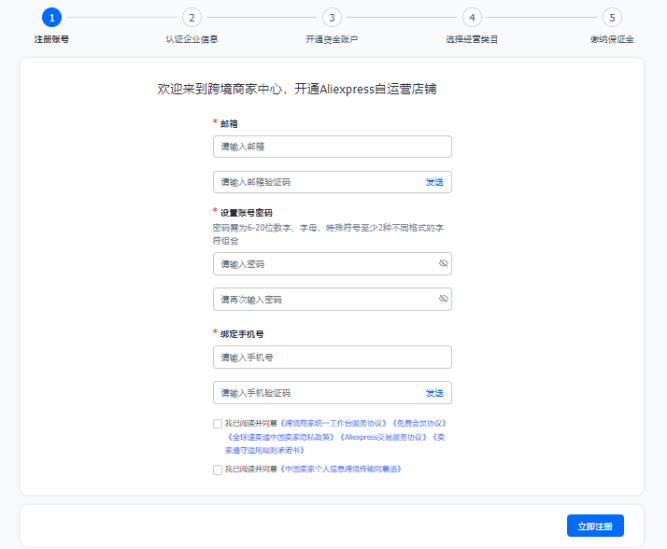Select step 4 选择经营类目 indicator
Viewport: 667px width, 549px height.
pyautogui.click(x=472, y=17)
